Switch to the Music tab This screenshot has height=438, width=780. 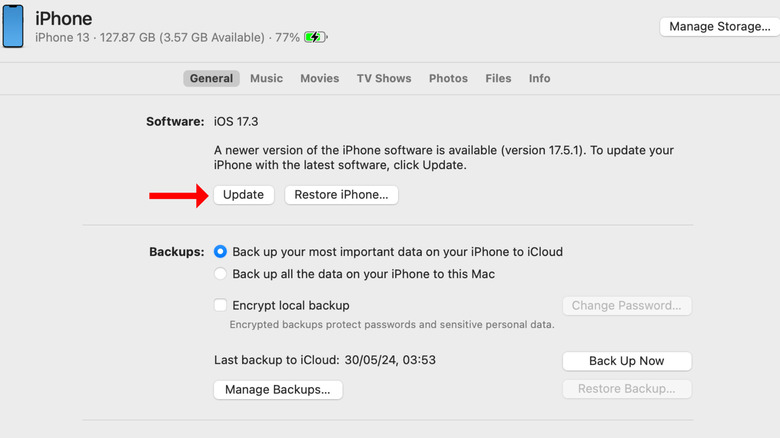pyautogui.click(x=266, y=78)
